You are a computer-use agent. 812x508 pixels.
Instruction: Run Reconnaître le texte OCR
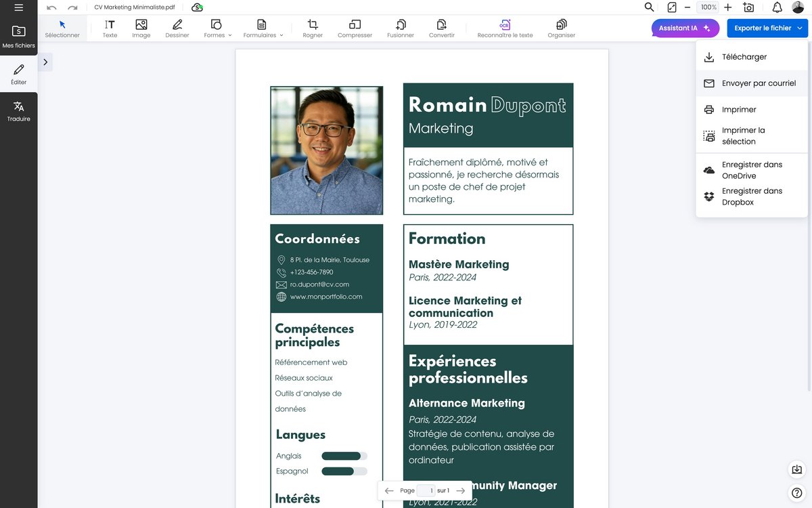click(x=505, y=28)
